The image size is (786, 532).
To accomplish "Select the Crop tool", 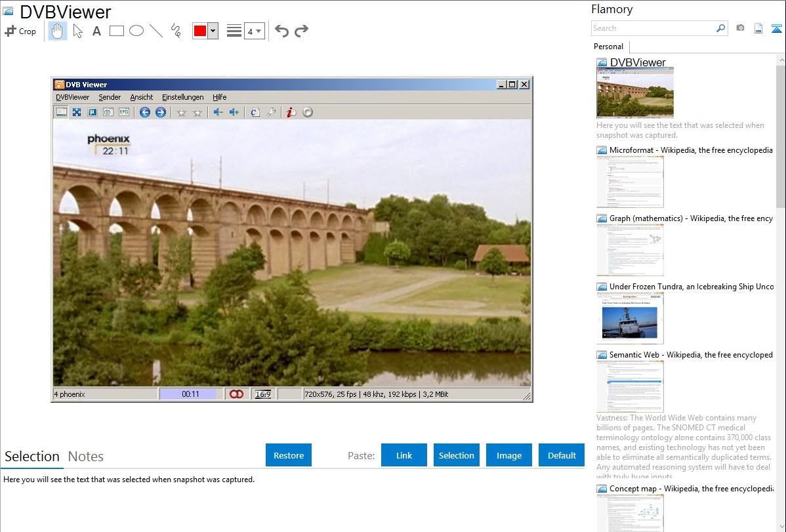I will pyautogui.click(x=20, y=31).
